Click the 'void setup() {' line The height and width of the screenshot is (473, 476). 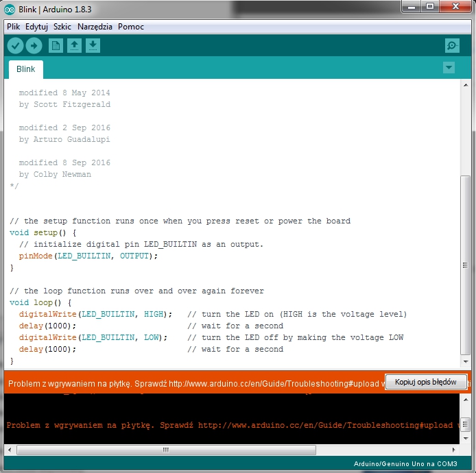pos(43,232)
